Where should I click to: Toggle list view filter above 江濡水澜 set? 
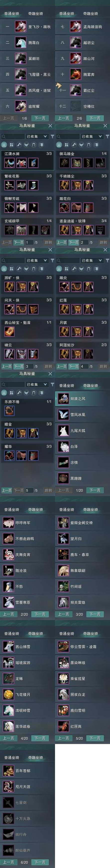[4, 145]
